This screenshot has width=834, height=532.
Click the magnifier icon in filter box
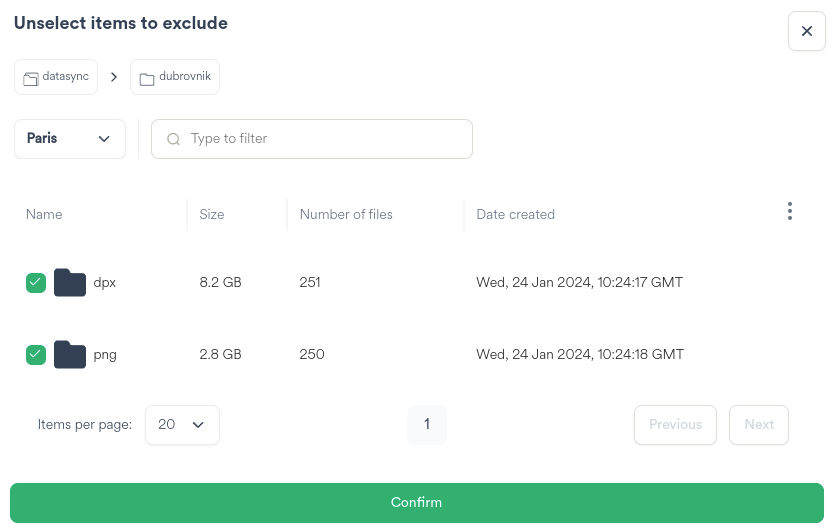point(174,139)
